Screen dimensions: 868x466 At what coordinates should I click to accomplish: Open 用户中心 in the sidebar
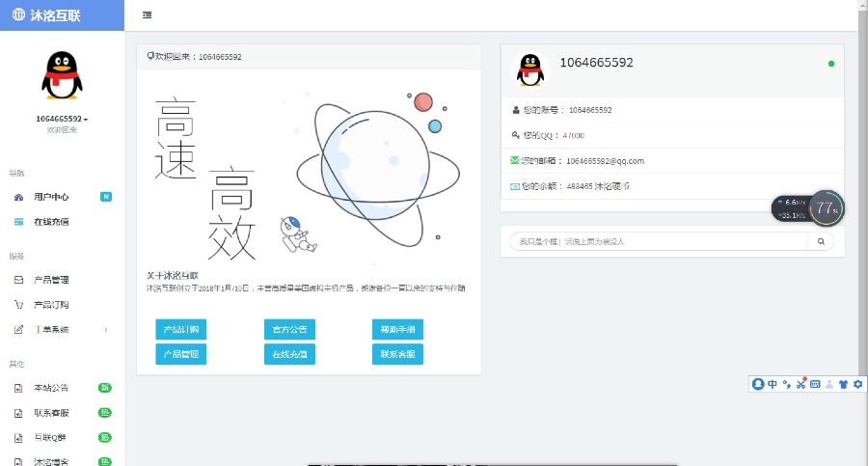(62, 197)
